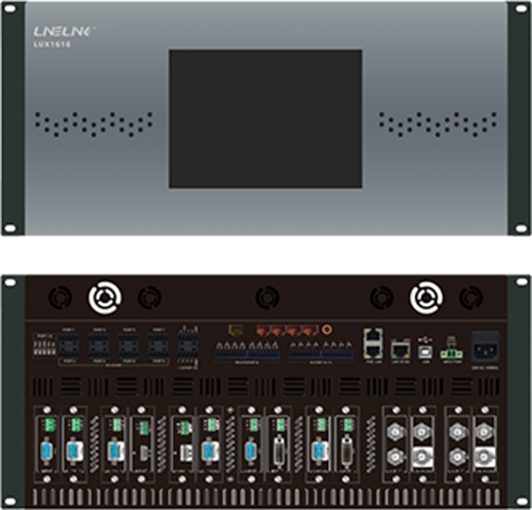Click the first orange RJ45 port
Image resolution: width=532 pixels, height=510 pixels.
pyautogui.click(x=263, y=329)
